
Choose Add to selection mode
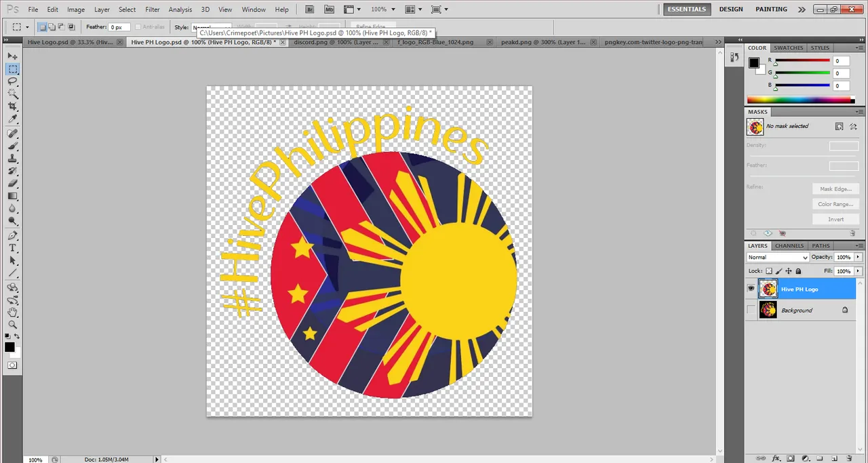pyautogui.click(x=52, y=27)
